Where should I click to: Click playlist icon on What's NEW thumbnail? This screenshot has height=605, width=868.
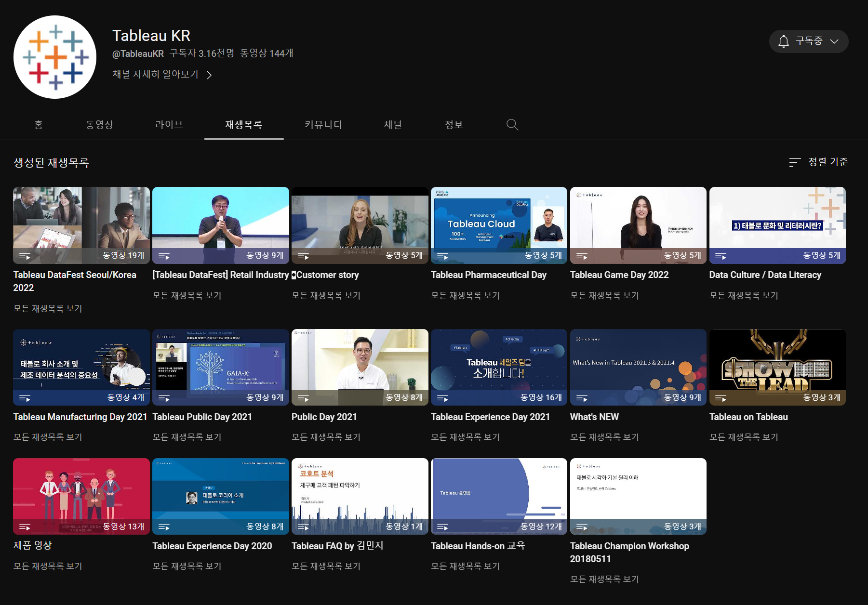click(x=582, y=398)
